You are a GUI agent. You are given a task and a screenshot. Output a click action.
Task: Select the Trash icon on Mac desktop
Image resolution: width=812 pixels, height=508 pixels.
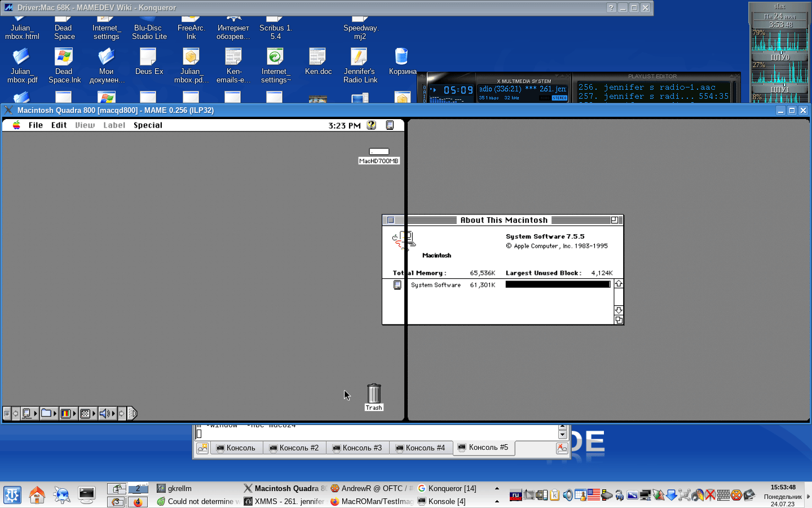pos(374,397)
